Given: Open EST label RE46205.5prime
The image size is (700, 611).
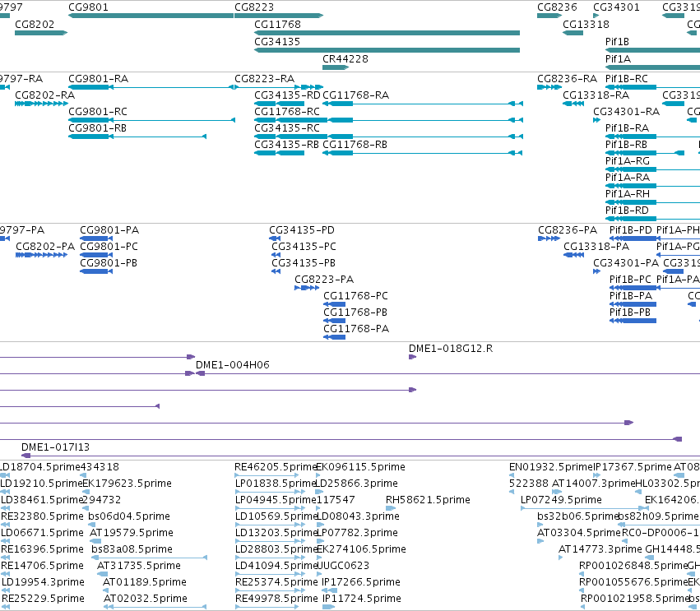Looking at the screenshot, I should 276,467.
